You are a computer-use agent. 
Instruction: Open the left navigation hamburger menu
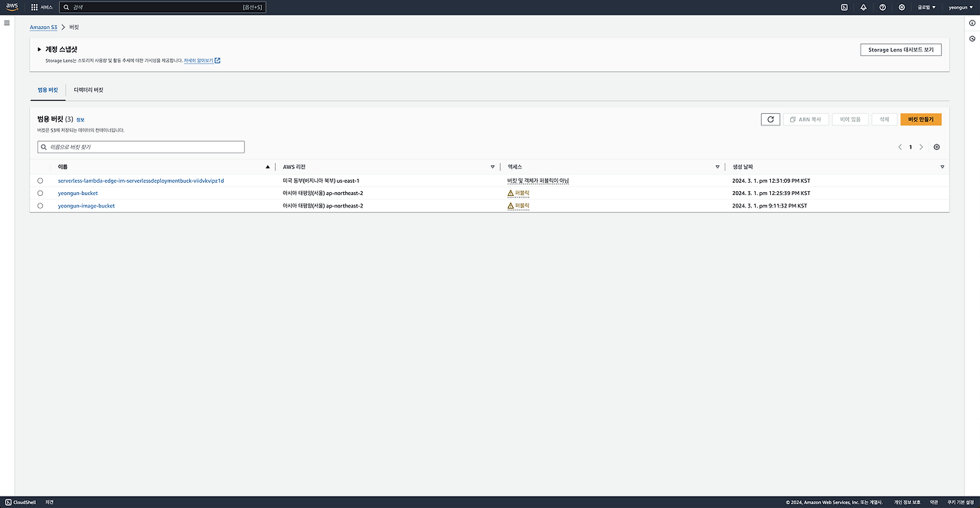point(7,23)
